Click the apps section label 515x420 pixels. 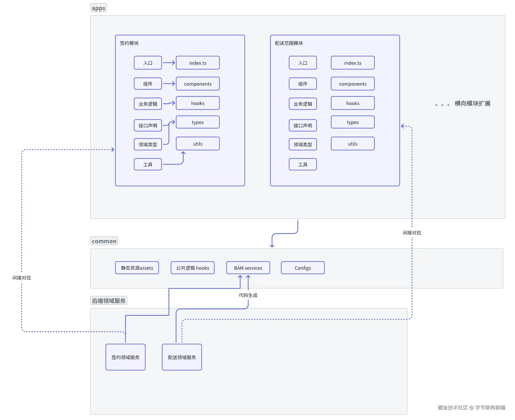pyautogui.click(x=98, y=8)
